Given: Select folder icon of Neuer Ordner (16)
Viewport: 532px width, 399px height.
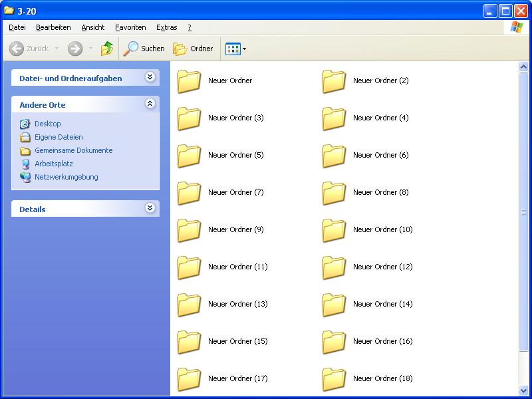Looking at the screenshot, I should 334,342.
